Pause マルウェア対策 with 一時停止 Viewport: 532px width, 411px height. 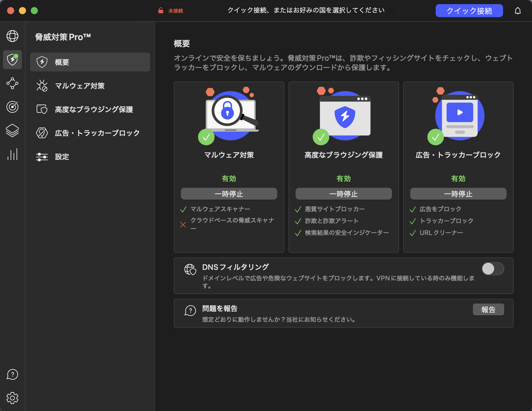tap(229, 194)
